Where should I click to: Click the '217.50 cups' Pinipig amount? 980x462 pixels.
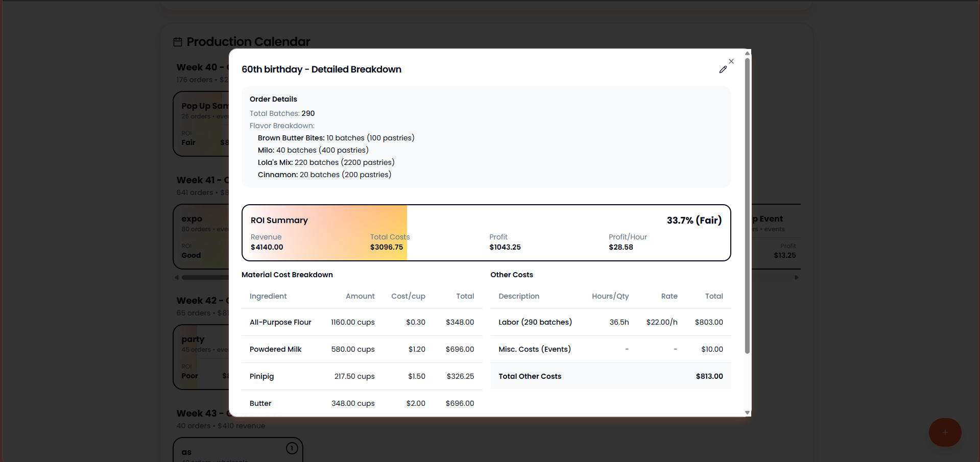click(354, 376)
